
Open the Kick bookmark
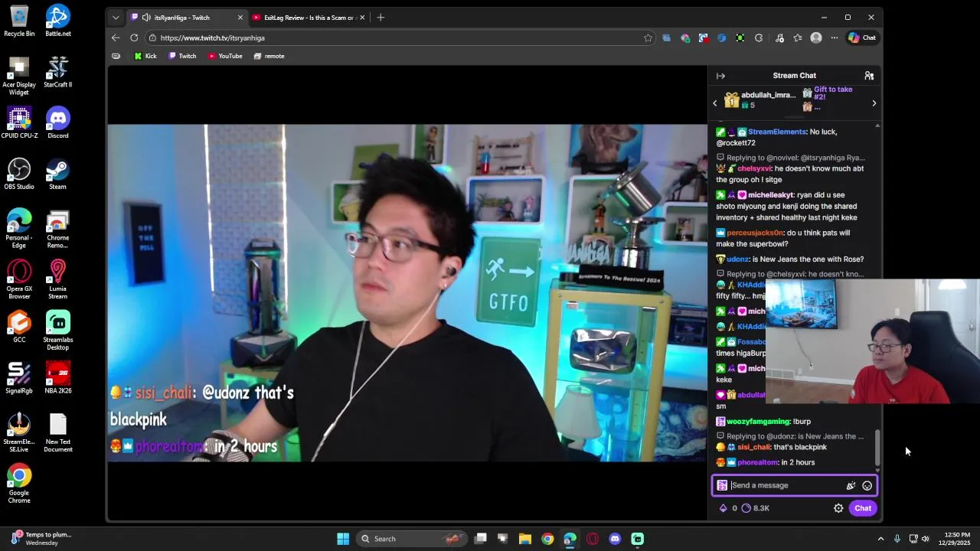pos(145,56)
